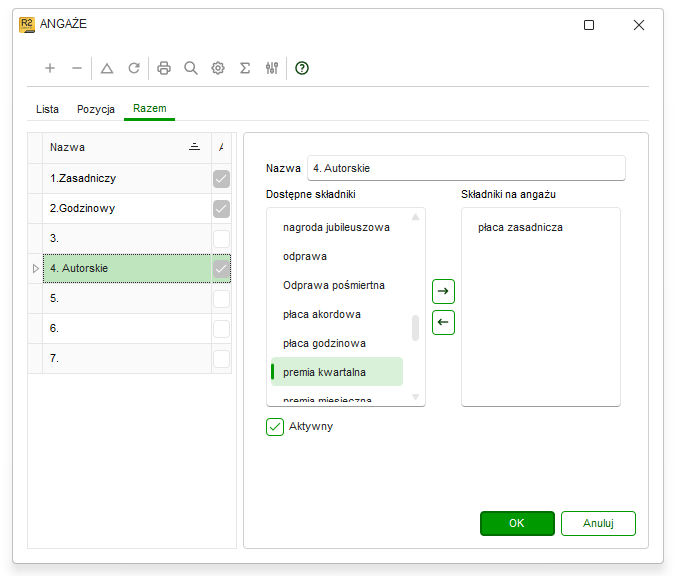Click the sigma sum icon
The width and height of the screenshot is (678, 576).
tap(245, 68)
